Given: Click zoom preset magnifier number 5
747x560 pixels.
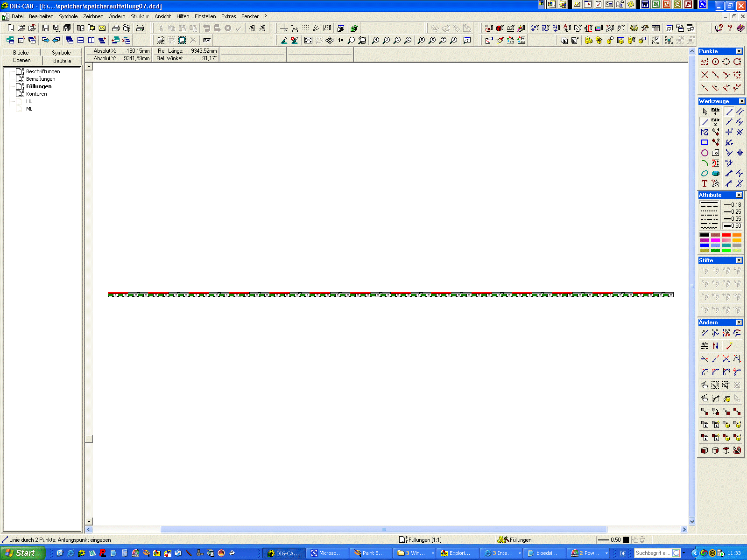Looking at the screenshot, I should pos(421,40).
